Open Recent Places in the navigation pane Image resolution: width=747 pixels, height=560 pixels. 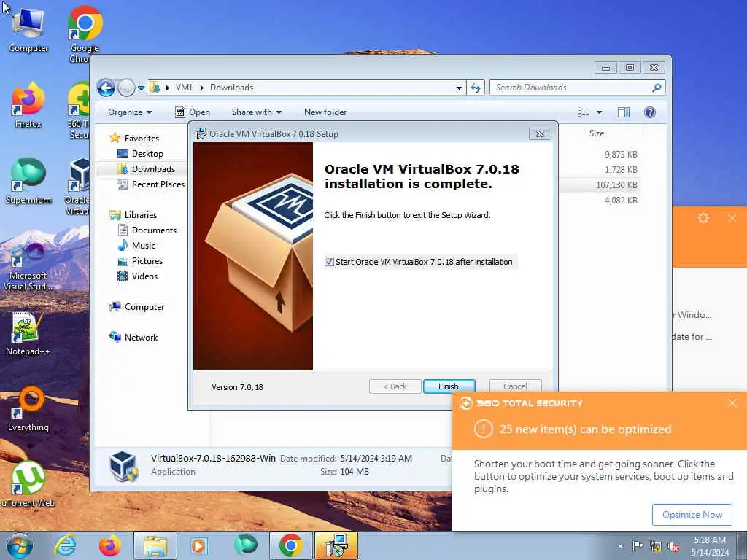[x=158, y=184]
